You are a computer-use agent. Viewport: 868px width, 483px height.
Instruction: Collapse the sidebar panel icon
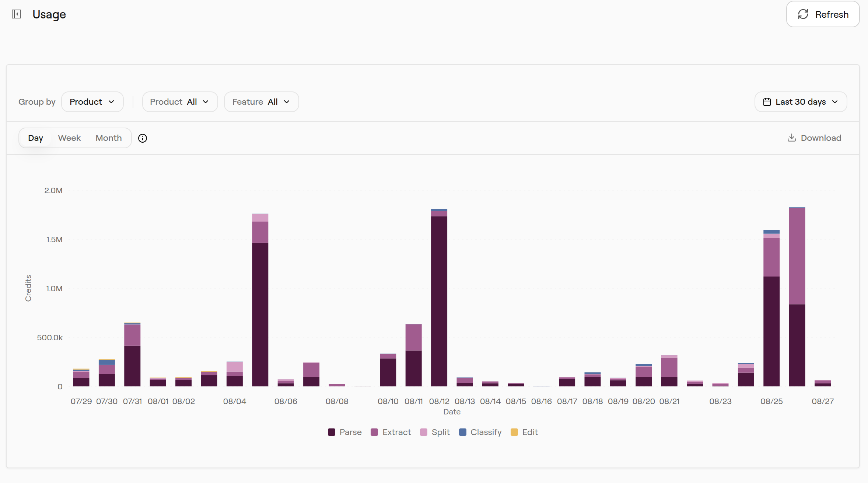pyautogui.click(x=16, y=14)
